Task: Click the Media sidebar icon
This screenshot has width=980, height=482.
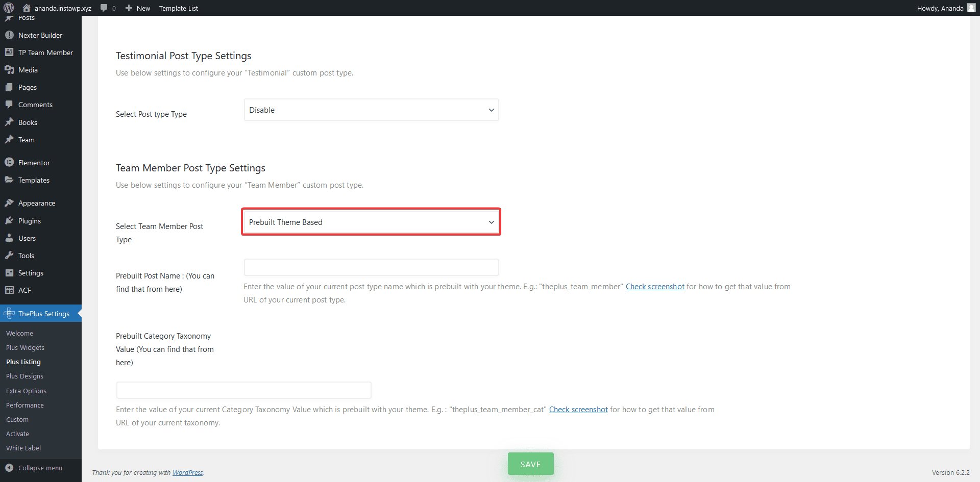Action: click(9, 69)
